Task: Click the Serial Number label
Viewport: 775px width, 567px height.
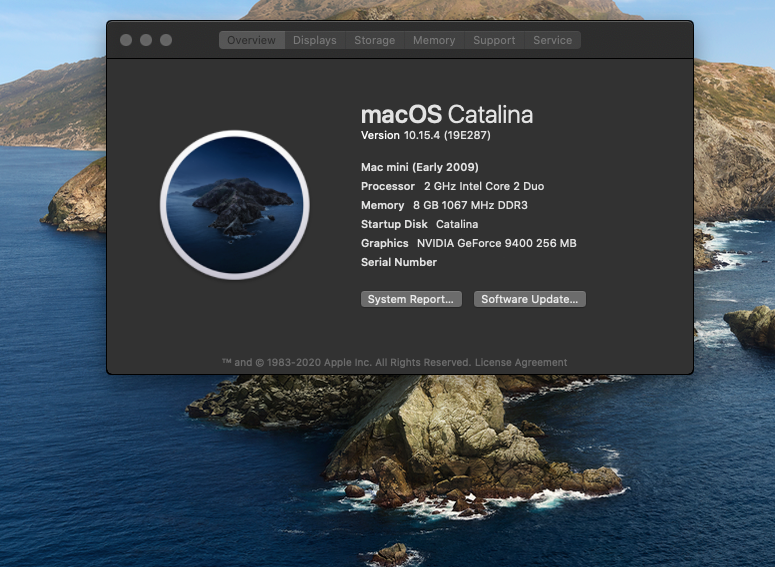Action: [399, 262]
